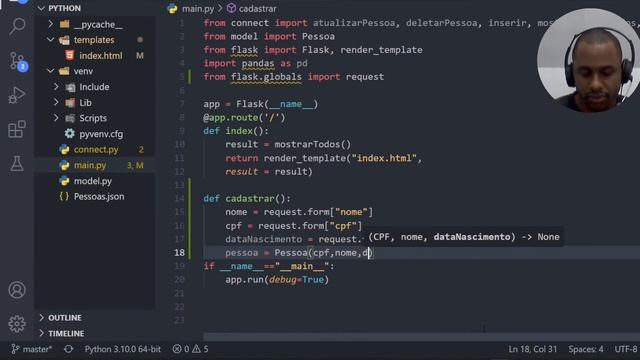Expand the __pycache__ folder
640x360 pixels.
tap(51, 24)
